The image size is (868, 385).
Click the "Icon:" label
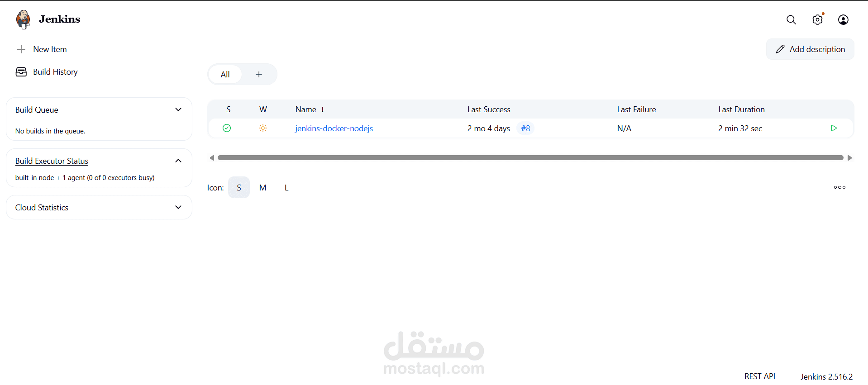(215, 188)
